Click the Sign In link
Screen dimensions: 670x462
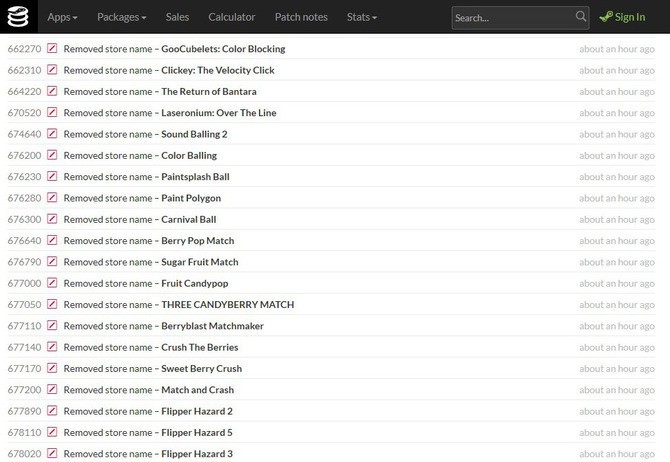623,17
